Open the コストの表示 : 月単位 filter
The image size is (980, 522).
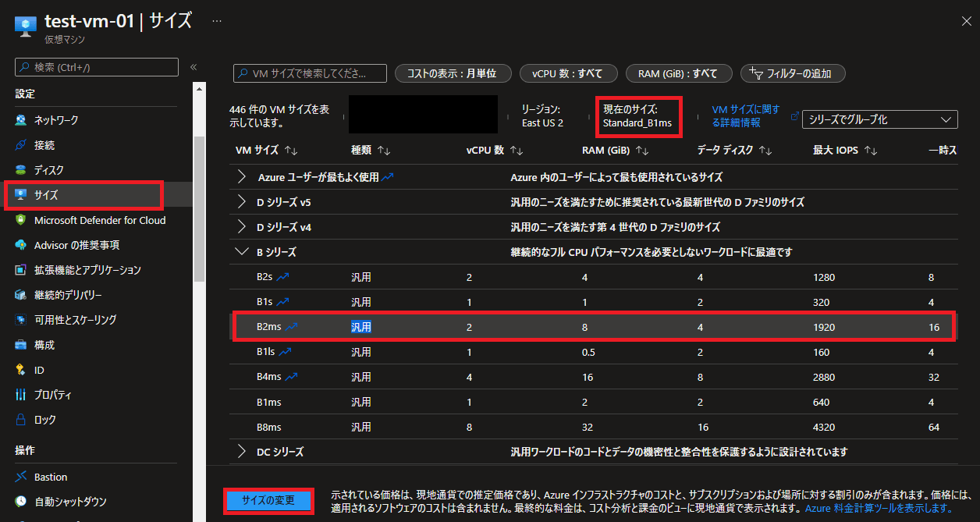pos(453,73)
